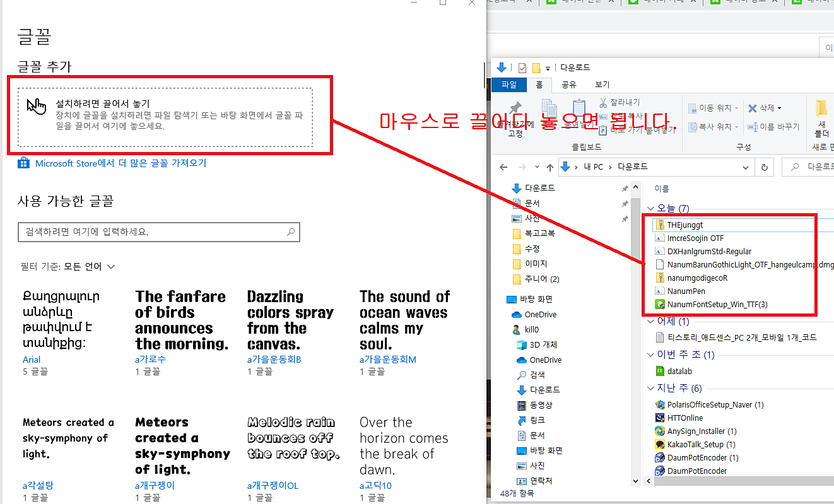This screenshot has height=504, width=834.
Task: Select THEjunggt zip file
Action: click(x=679, y=225)
